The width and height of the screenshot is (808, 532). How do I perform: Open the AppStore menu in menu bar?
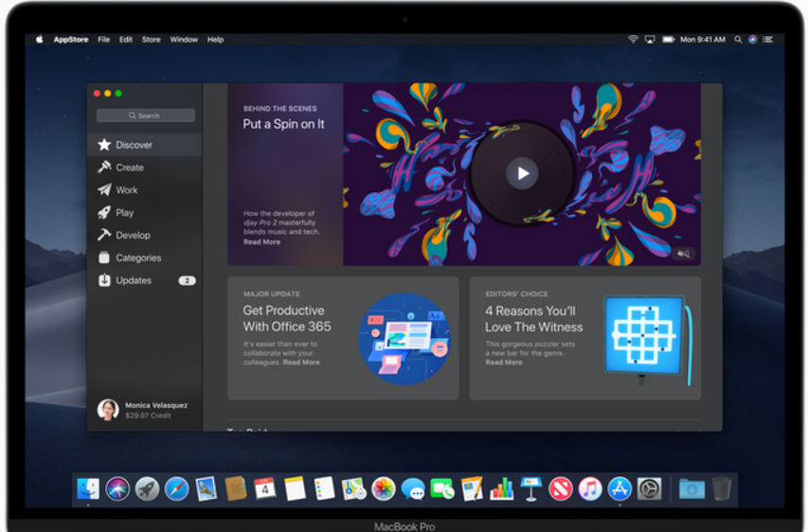[x=71, y=40]
